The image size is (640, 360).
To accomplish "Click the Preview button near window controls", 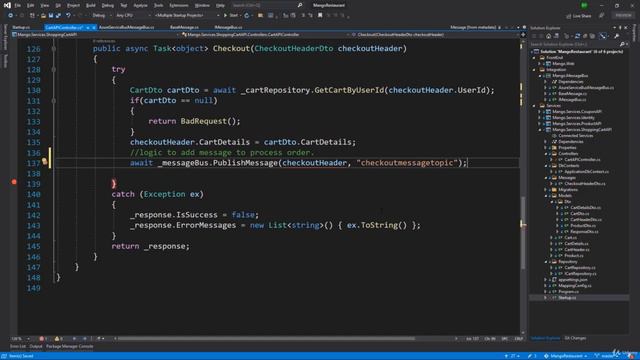I will [x=623, y=15].
